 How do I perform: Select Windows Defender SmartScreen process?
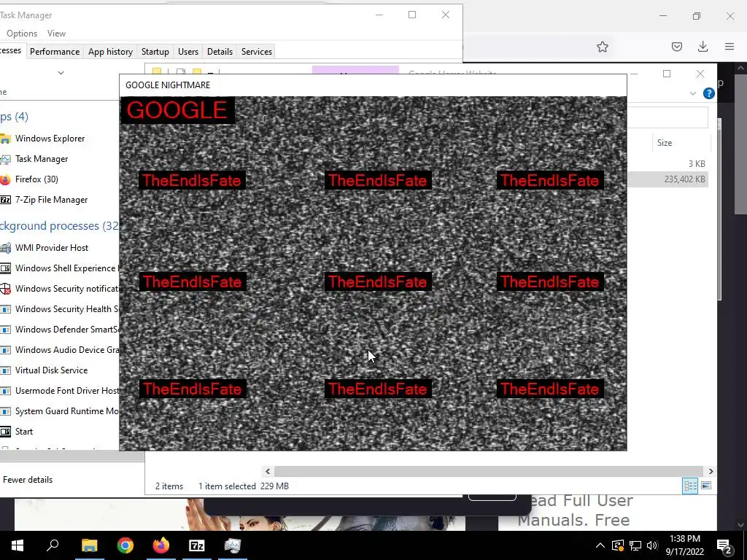pyautogui.click(x=60, y=330)
